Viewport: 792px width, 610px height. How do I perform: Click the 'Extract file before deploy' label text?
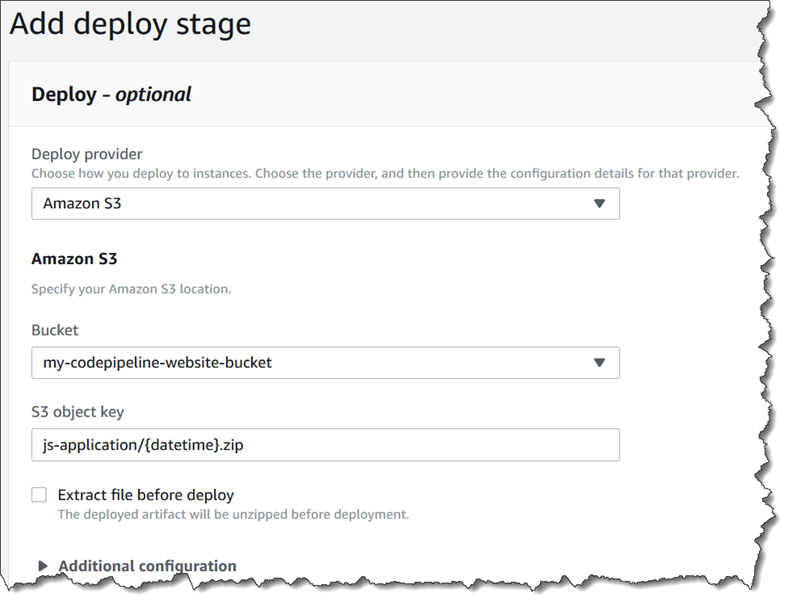tap(146, 495)
